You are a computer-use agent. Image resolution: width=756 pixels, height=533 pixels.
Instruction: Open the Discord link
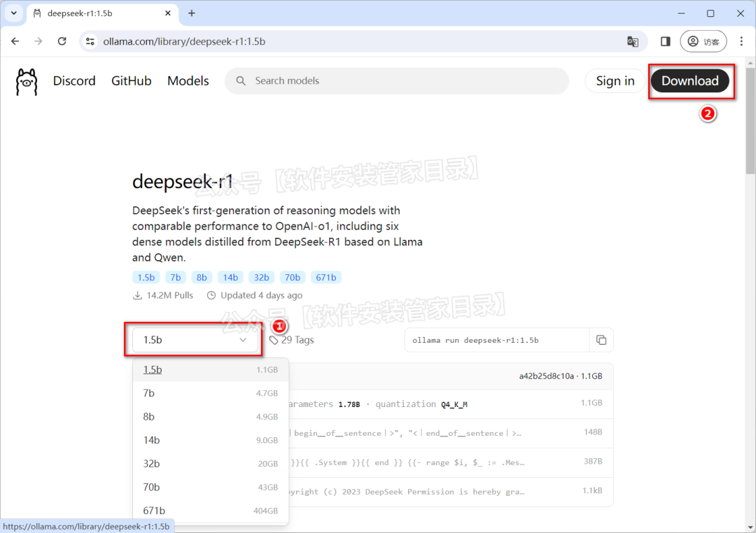[x=74, y=81]
